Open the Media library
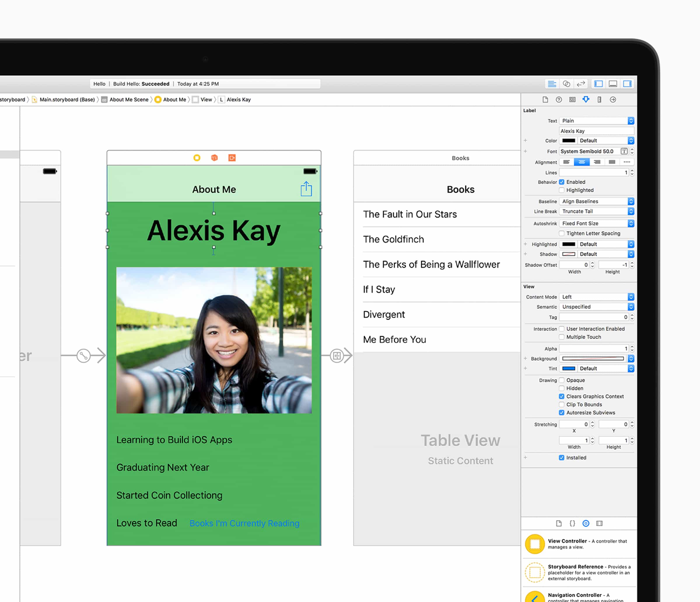 (x=600, y=523)
